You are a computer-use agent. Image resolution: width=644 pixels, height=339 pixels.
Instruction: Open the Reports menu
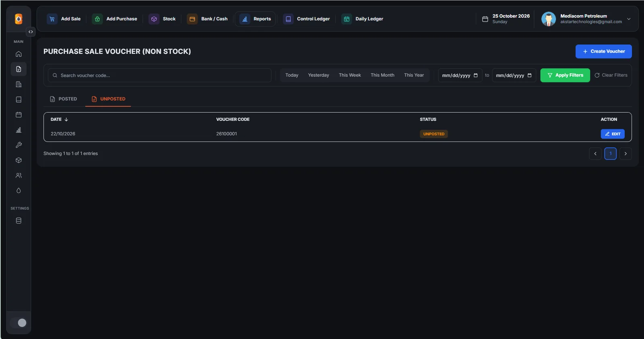(x=255, y=19)
